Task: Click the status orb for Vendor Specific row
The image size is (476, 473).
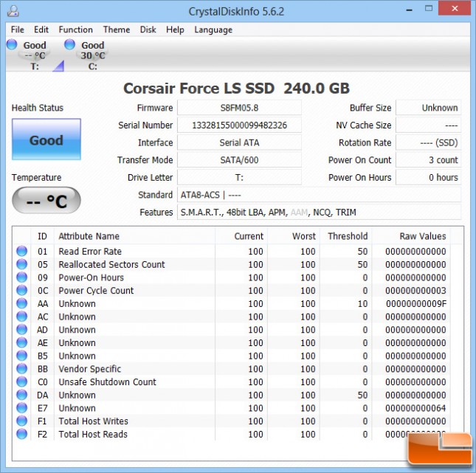Action: pyautogui.click(x=21, y=368)
